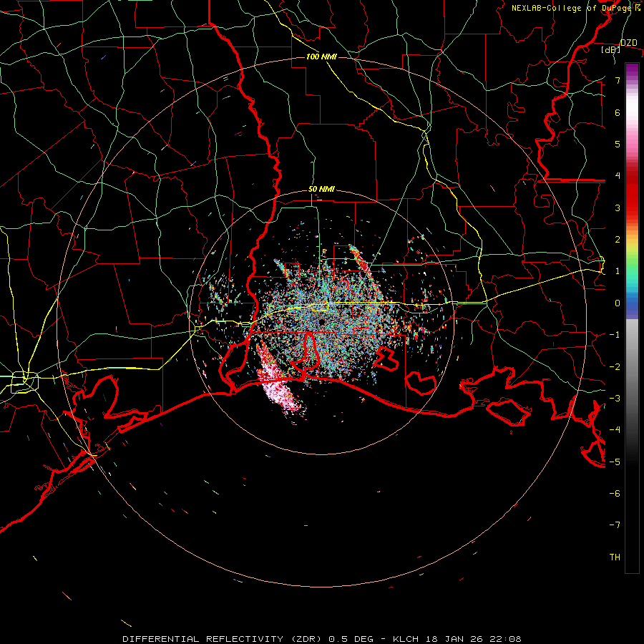Viewport: 644px width, 644px height.
Task: Click the NEXLAB-College of DuPage credit text
Action: pos(570,8)
